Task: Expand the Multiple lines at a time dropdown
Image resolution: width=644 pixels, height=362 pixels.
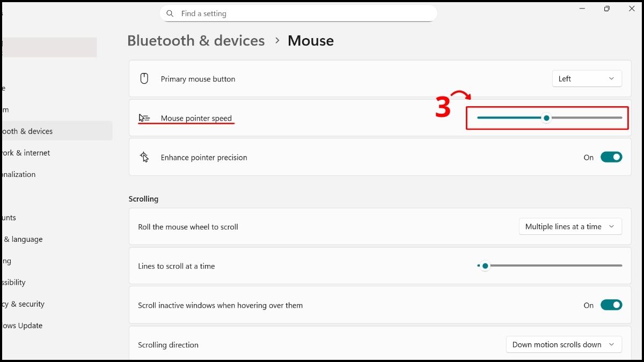Action: (570, 227)
